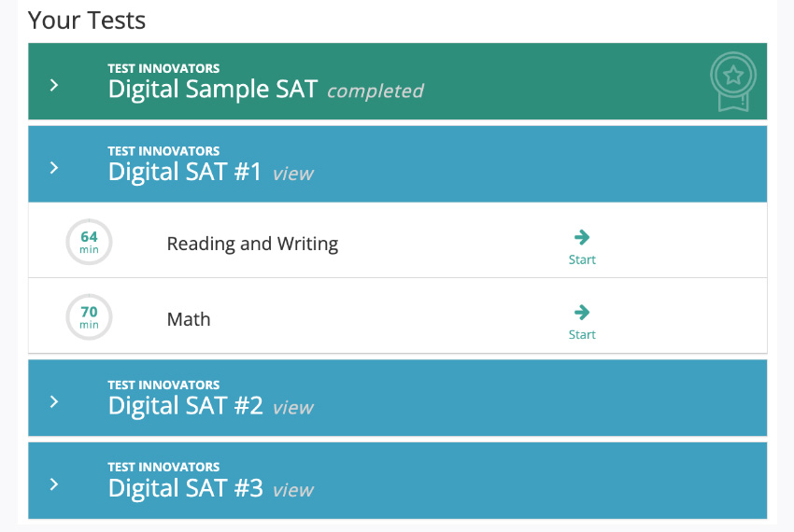Expand the Digital SAT #2 chevron

(x=54, y=402)
